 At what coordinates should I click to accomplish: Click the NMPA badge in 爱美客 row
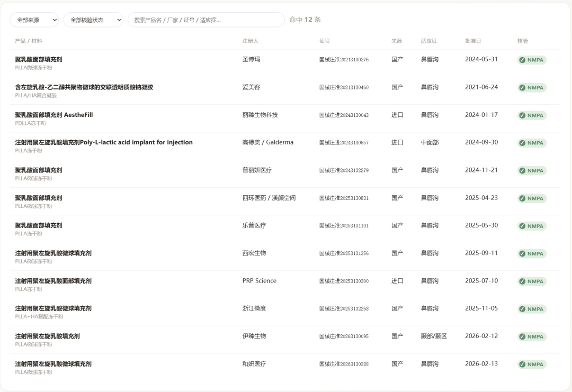point(532,87)
